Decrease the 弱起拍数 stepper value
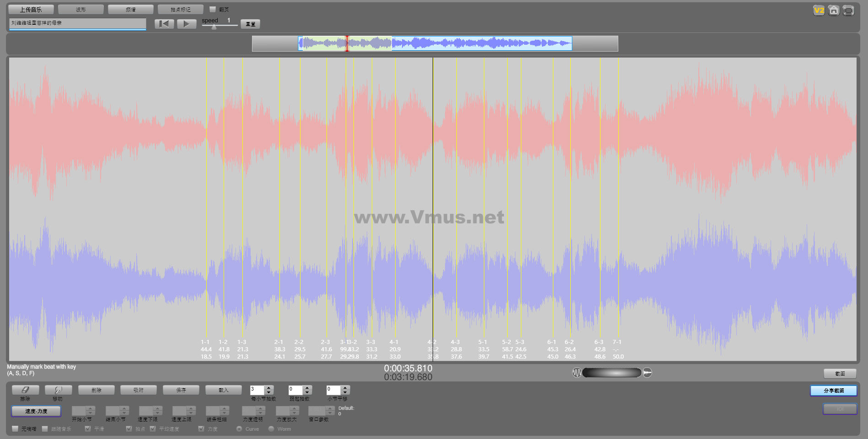Viewport: 868px width, 439px height. tap(307, 392)
